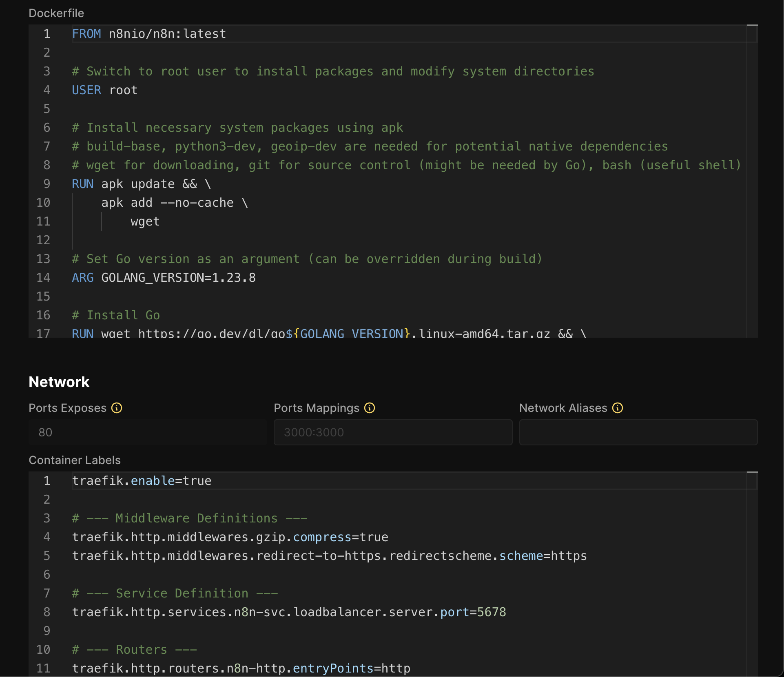Click the 'USER root' line in Dockerfile

105,90
